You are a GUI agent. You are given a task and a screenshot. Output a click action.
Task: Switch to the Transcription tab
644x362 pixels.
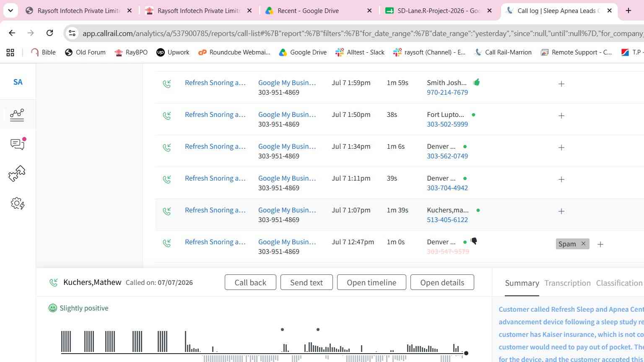(567, 283)
